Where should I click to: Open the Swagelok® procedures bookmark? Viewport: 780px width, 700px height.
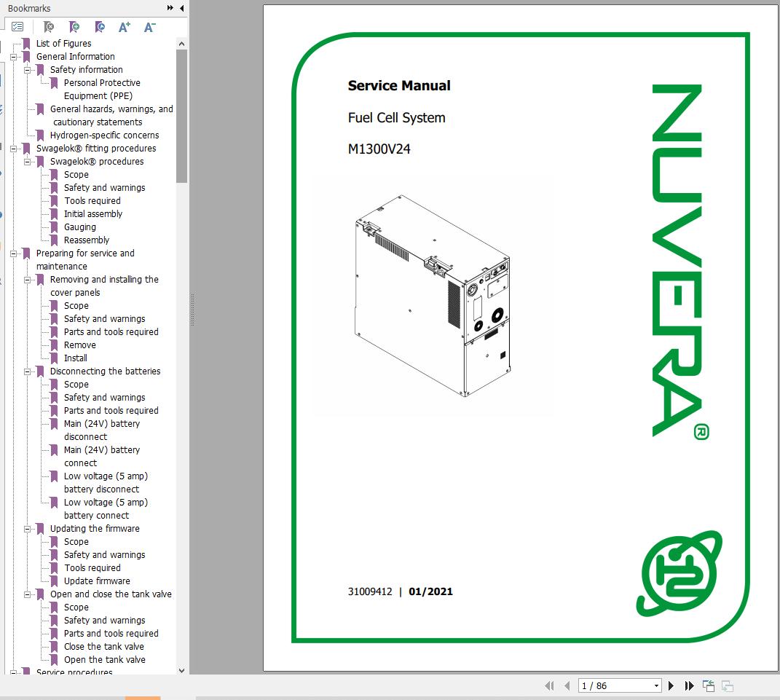coord(97,161)
